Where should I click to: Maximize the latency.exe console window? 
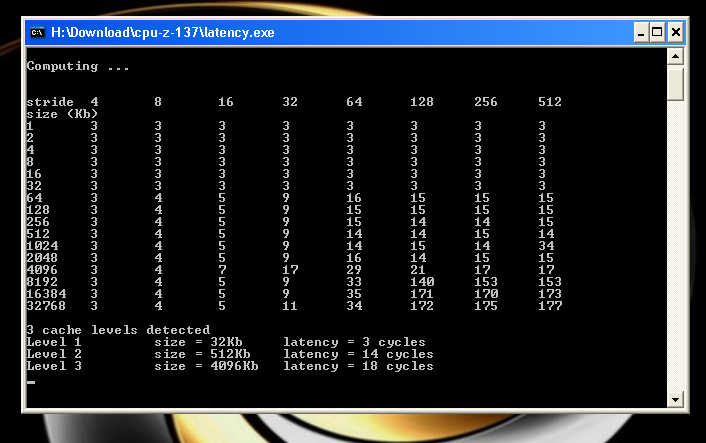point(657,32)
